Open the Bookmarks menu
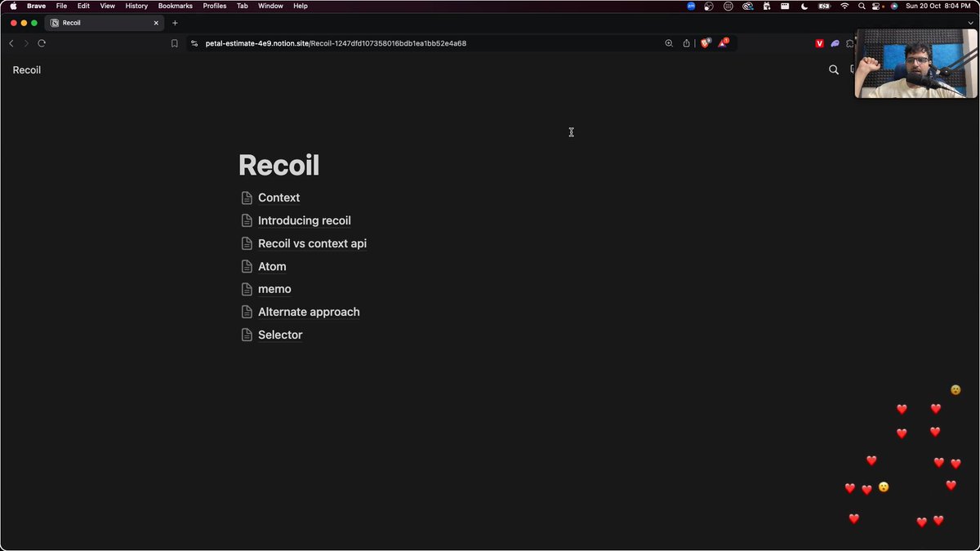The height and width of the screenshot is (551, 980). click(x=176, y=6)
